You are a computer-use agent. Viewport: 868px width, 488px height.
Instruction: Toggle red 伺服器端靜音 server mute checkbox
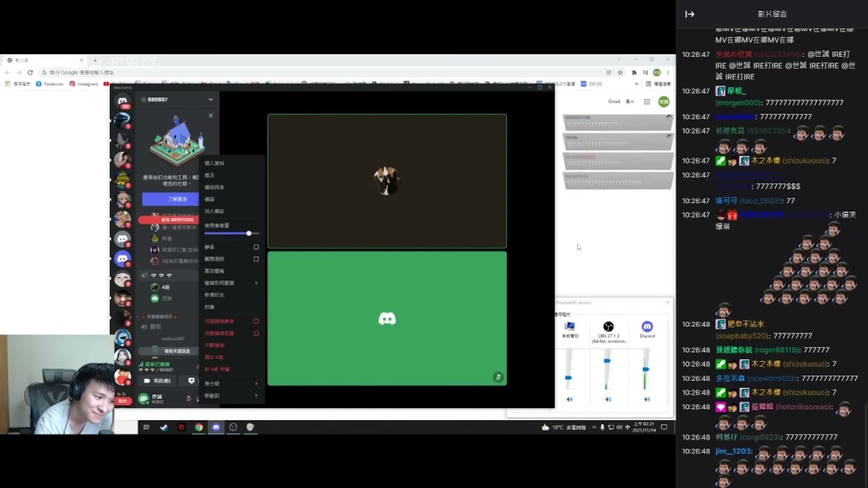[x=256, y=321]
